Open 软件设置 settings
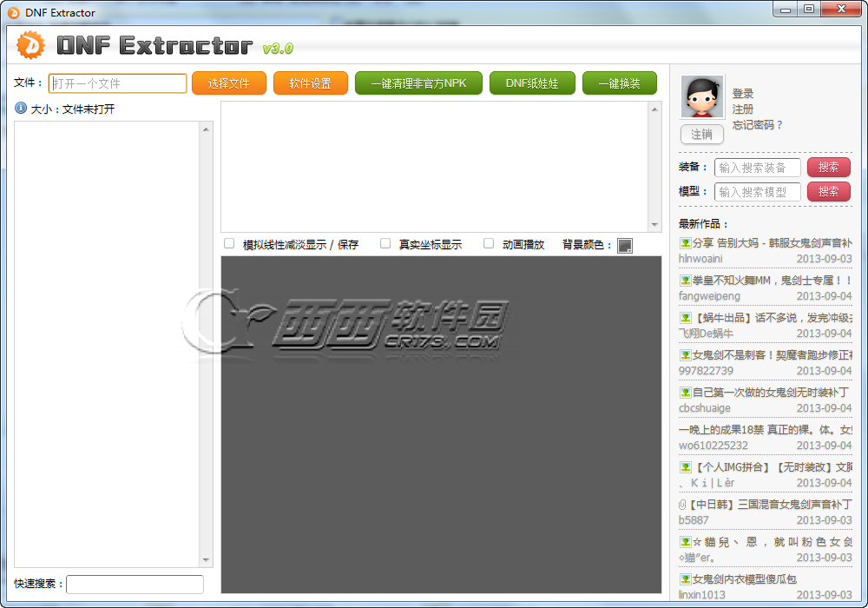Image resolution: width=868 pixels, height=608 pixels. tap(310, 83)
